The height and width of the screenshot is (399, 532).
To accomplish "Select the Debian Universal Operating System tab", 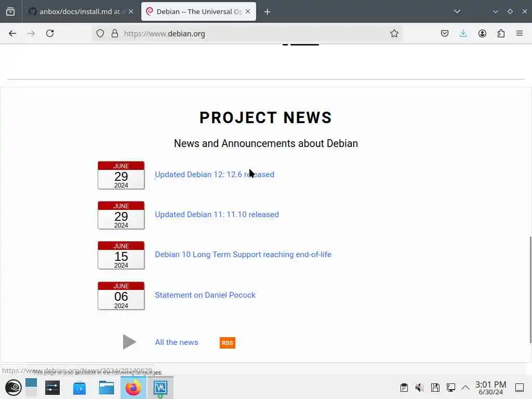I will [199, 11].
